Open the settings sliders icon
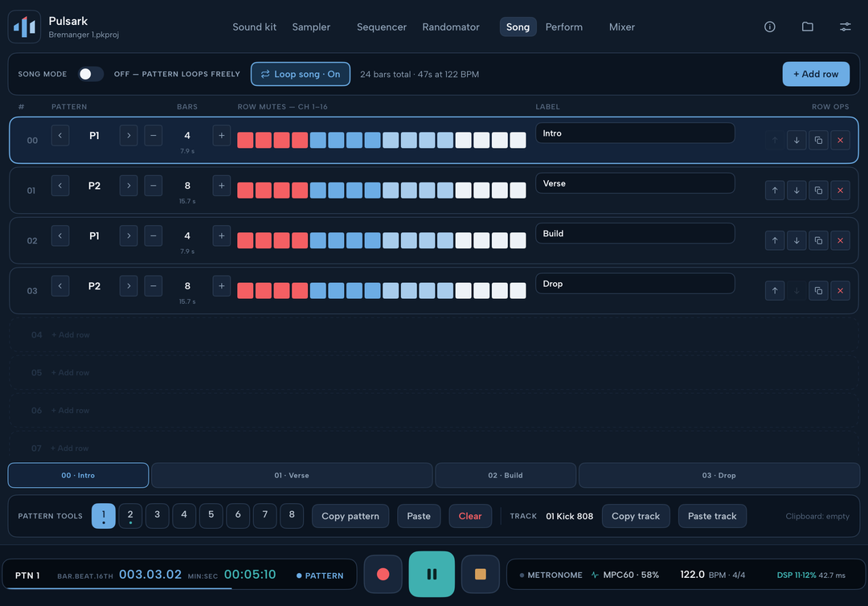The height and width of the screenshot is (606, 868). [845, 27]
